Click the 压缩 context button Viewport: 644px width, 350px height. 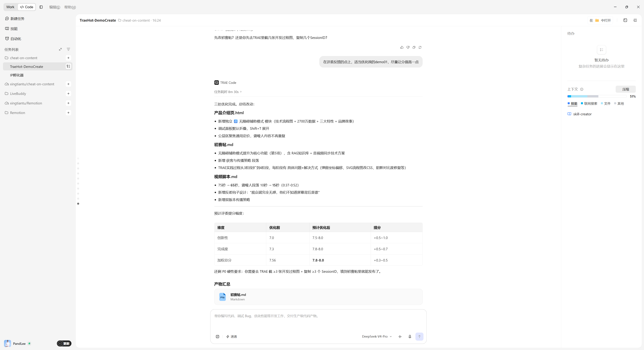click(626, 90)
